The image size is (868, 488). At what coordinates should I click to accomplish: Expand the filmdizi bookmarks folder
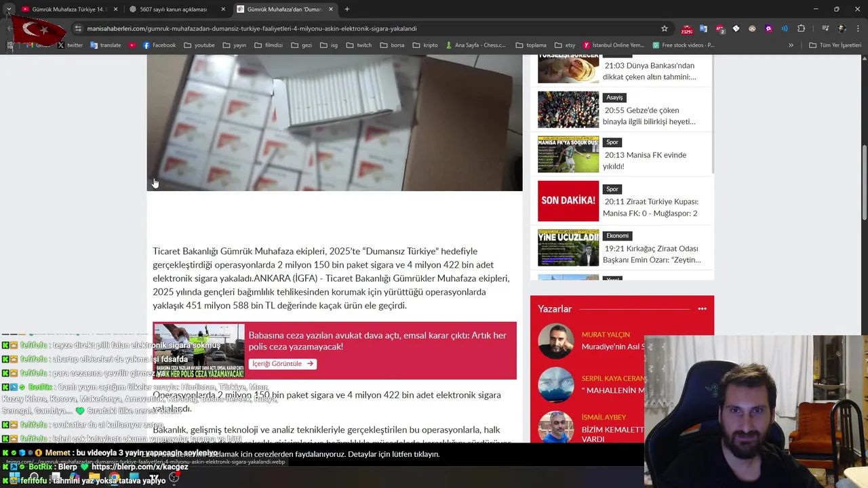[269, 45]
